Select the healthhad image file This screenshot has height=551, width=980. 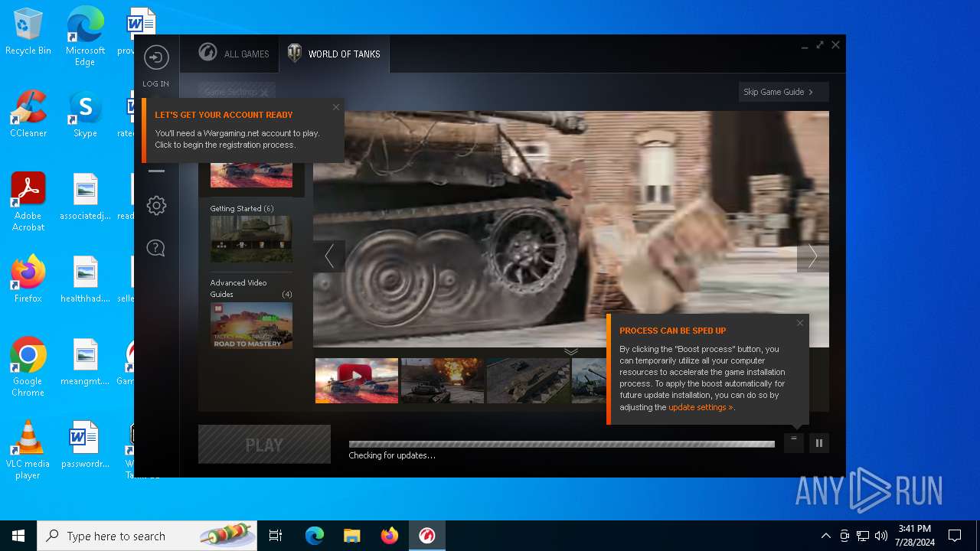pyautogui.click(x=85, y=280)
